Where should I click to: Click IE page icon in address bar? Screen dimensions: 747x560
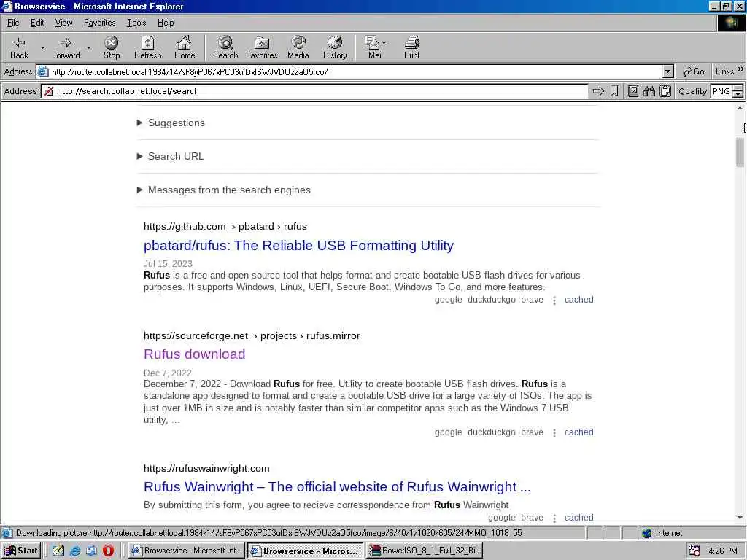click(x=43, y=71)
